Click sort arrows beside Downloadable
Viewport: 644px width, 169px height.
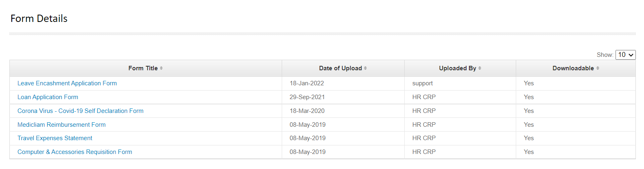598,68
